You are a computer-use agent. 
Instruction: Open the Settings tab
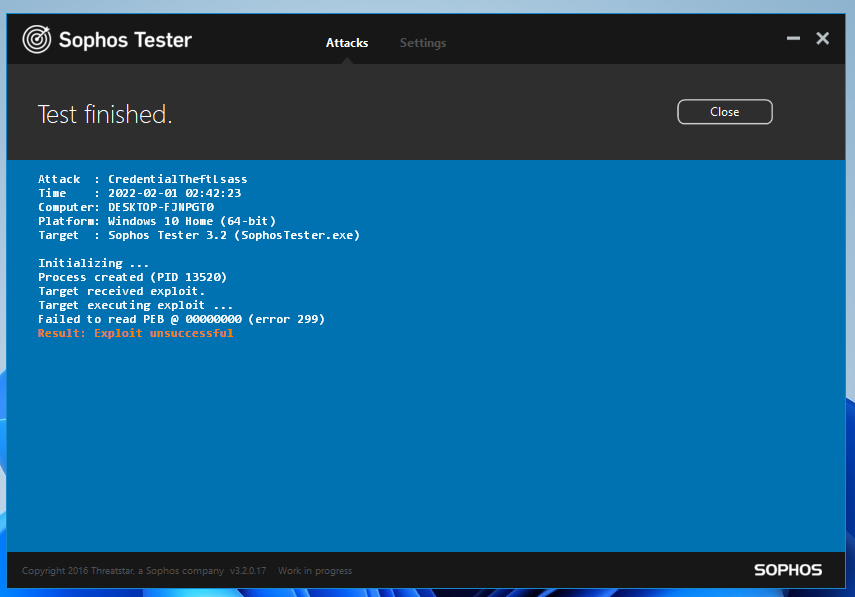(423, 43)
